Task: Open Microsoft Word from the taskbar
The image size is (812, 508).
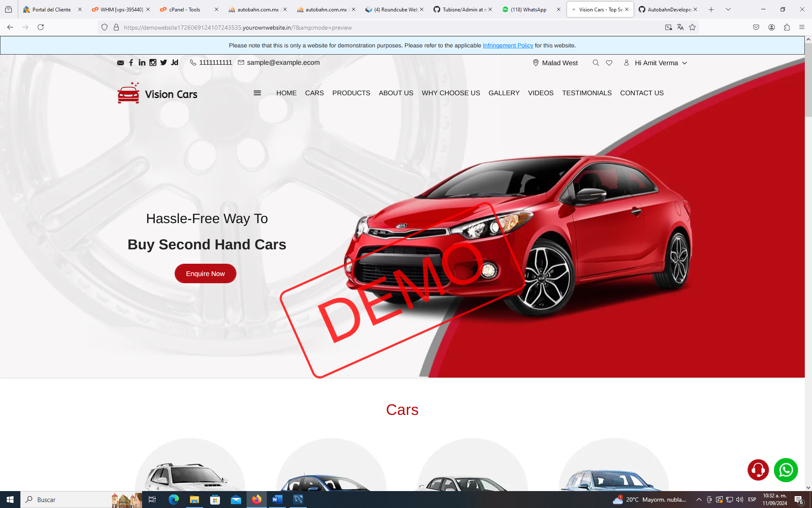Action: tap(277, 500)
